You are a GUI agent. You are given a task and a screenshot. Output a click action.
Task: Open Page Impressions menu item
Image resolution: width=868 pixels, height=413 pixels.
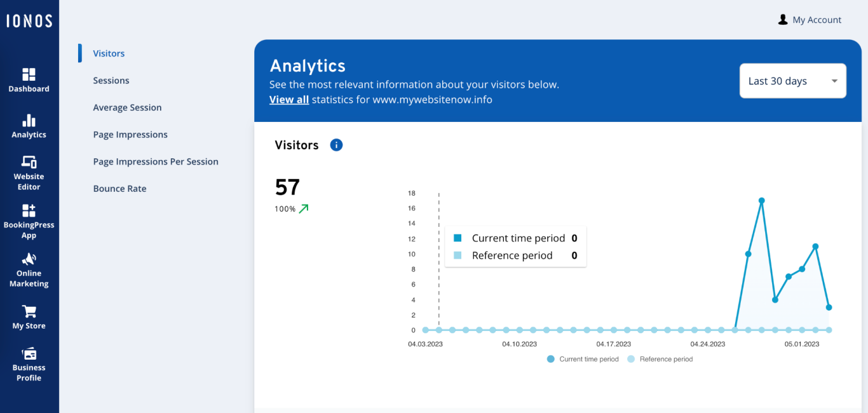click(130, 135)
